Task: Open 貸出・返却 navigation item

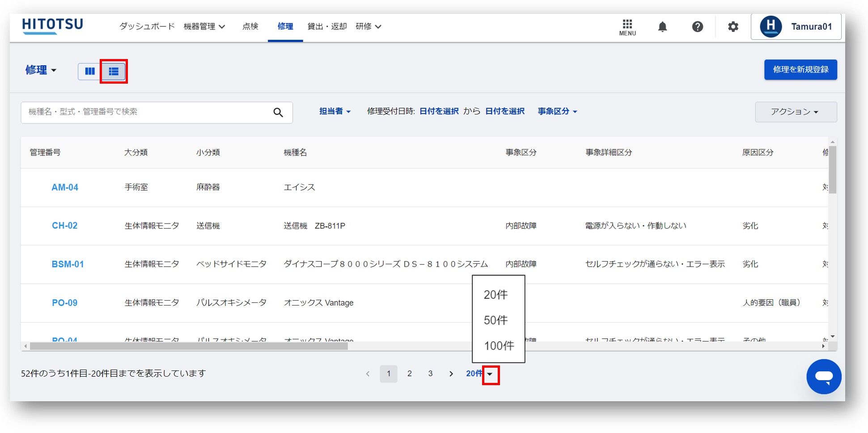Action: pos(327,26)
